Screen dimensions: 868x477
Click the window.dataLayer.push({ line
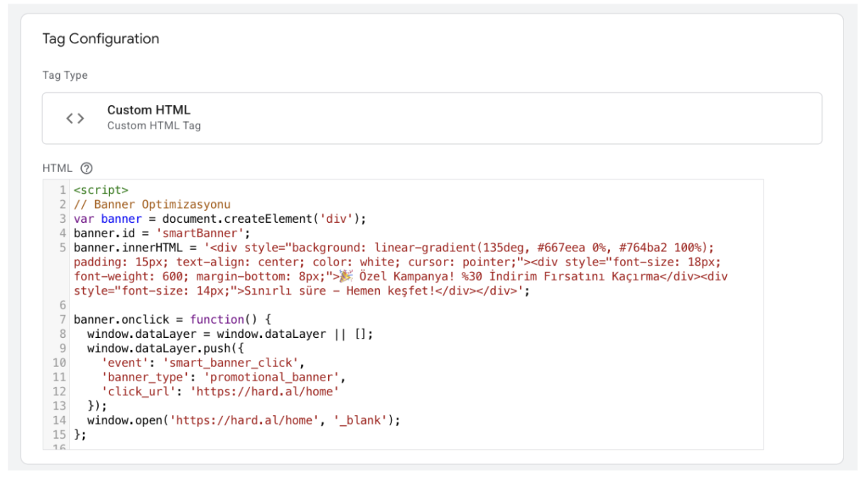click(x=166, y=349)
